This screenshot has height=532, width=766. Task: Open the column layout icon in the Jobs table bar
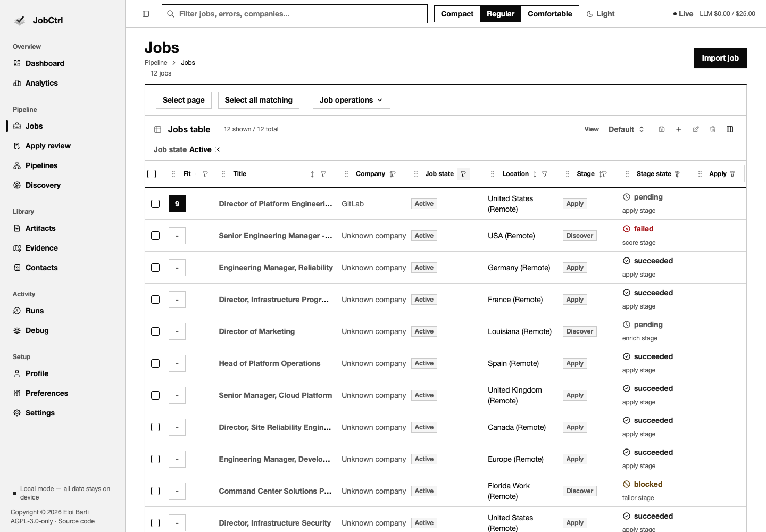click(x=730, y=129)
